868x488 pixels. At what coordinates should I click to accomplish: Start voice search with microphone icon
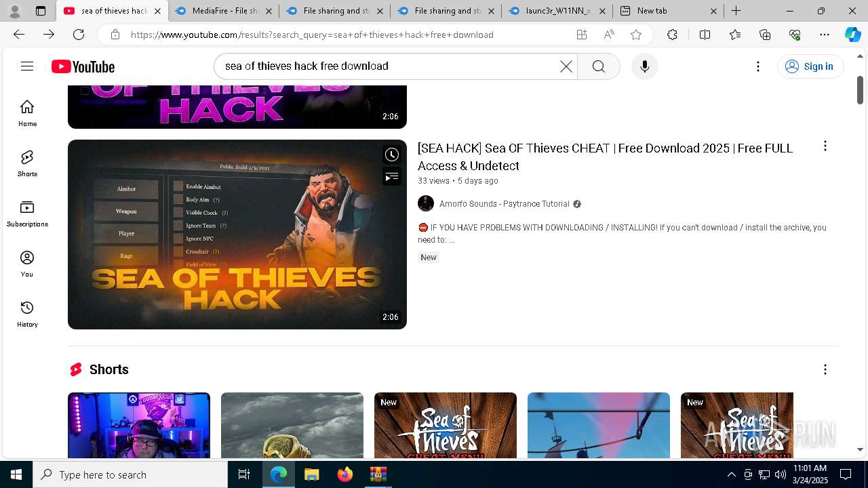point(644,66)
